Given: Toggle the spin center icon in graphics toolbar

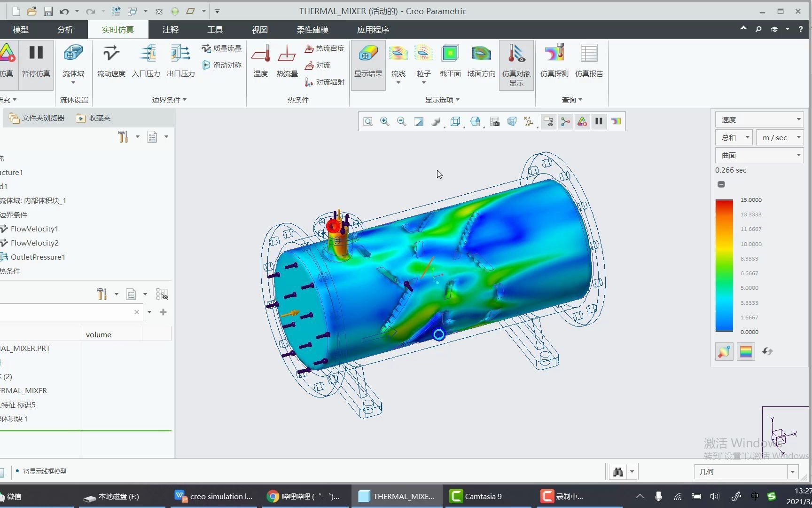Looking at the screenshot, I should coord(565,122).
